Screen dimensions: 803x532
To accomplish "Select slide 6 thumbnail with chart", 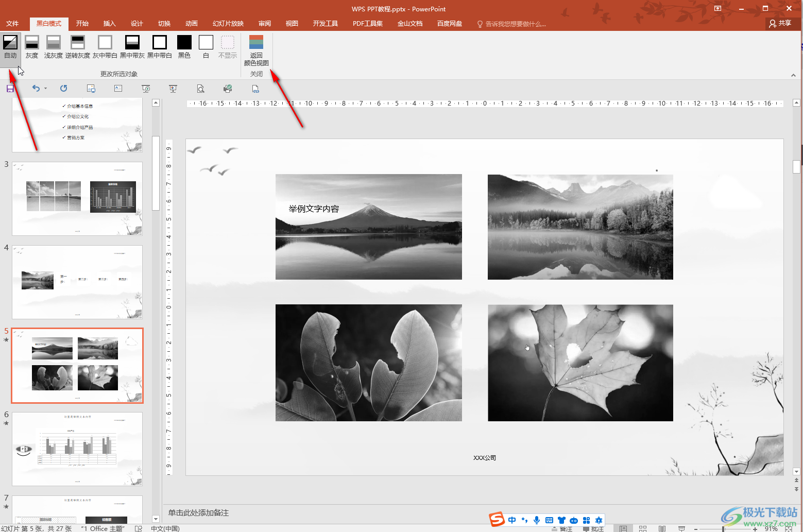I will click(77, 449).
